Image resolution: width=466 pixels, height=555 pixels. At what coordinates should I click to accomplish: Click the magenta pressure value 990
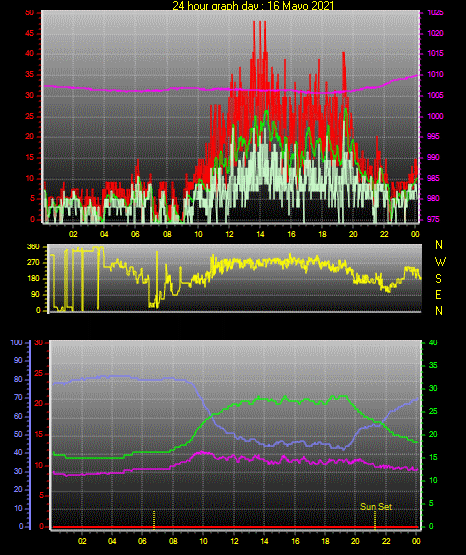(433, 157)
